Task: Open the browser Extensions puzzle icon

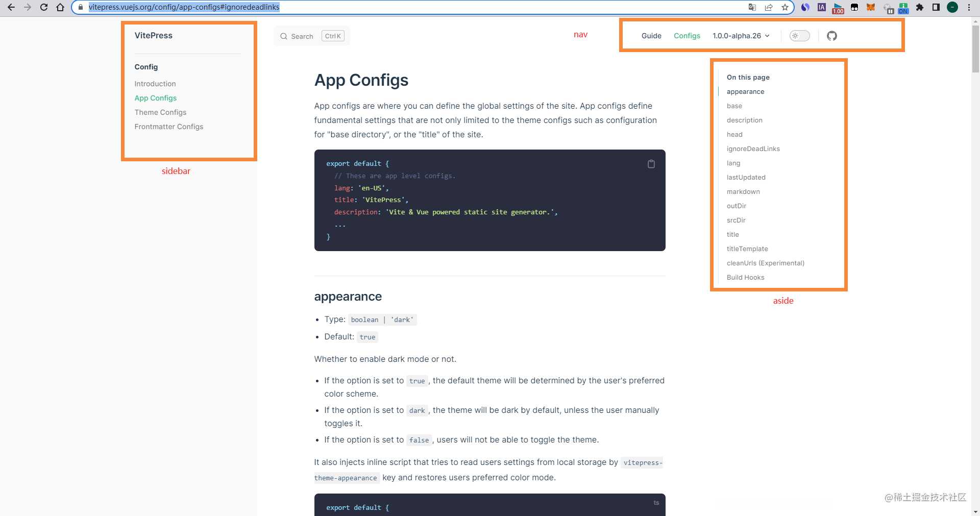Action: [920, 7]
